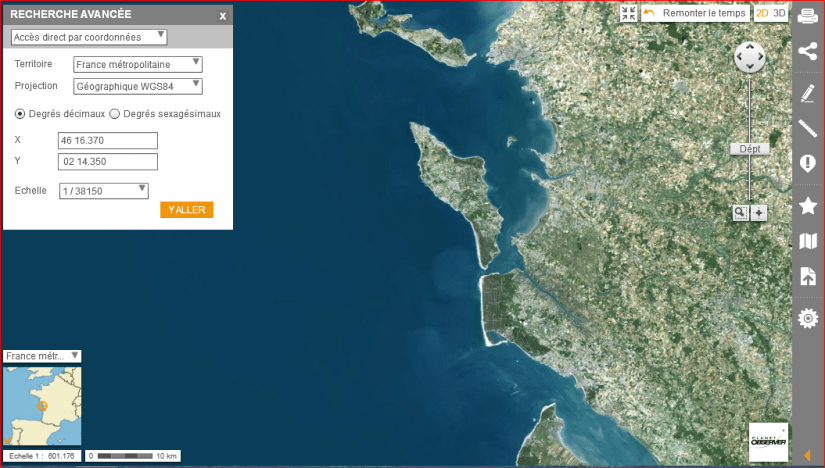The height and width of the screenshot is (468, 825).
Task: Open 'Accès direct par coordonnées' search mode menu
Action: (x=88, y=37)
